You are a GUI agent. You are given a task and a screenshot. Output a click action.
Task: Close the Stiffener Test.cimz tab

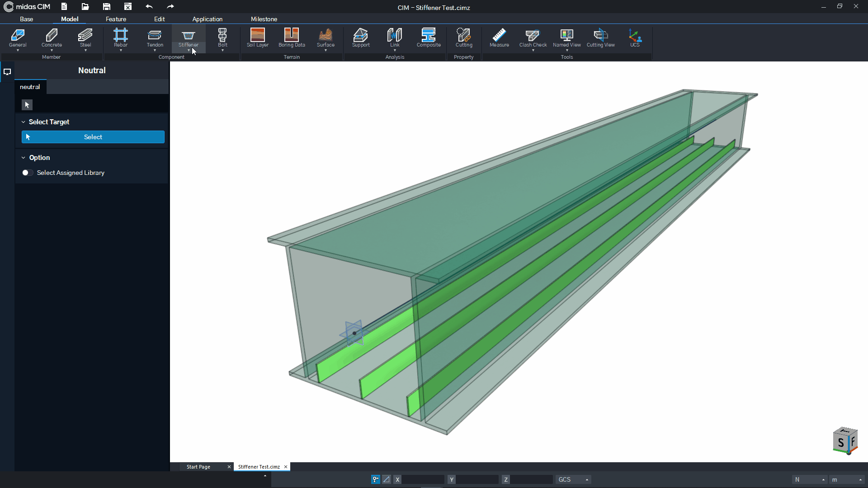coord(286,467)
